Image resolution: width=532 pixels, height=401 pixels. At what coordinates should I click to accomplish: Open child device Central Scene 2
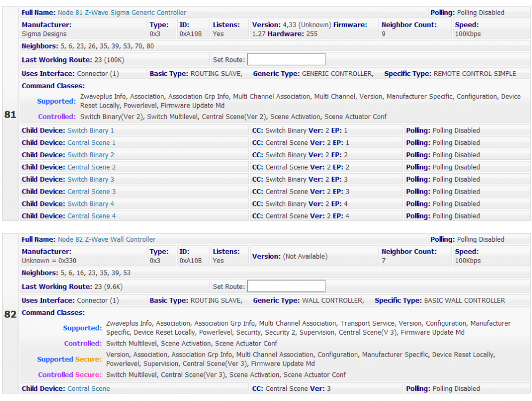(x=91, y=167)
